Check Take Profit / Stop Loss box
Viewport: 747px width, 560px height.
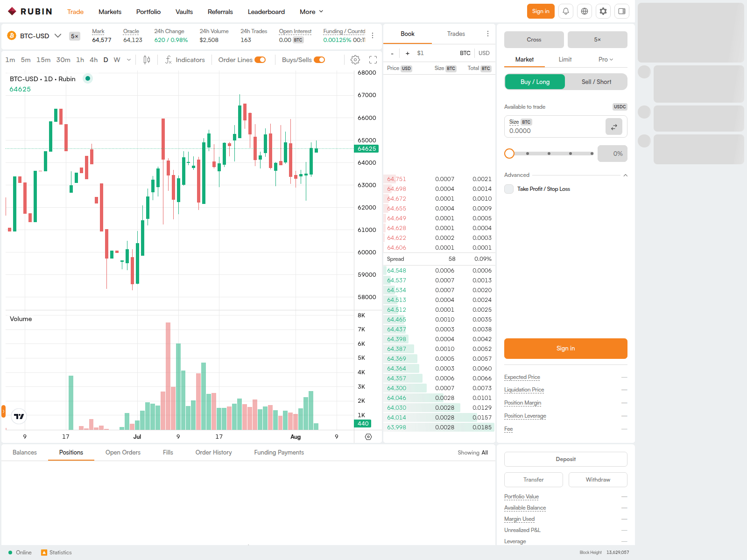click(x=509, y=189)
